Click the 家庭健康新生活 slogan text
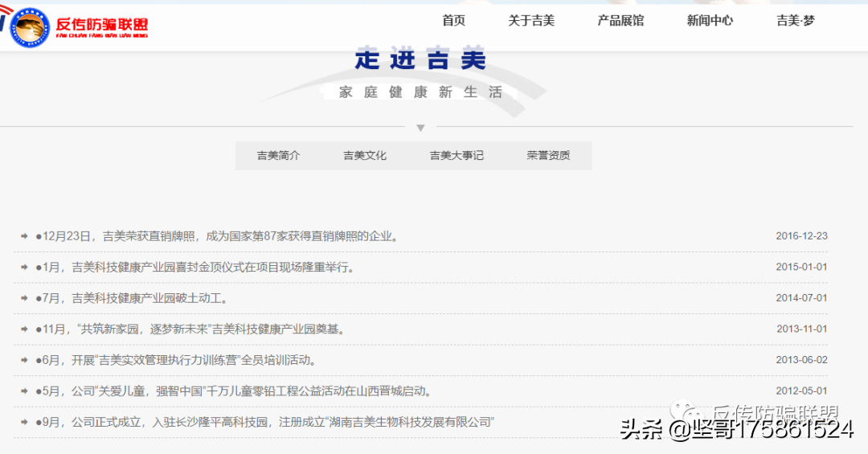 (x=420, y=92)
